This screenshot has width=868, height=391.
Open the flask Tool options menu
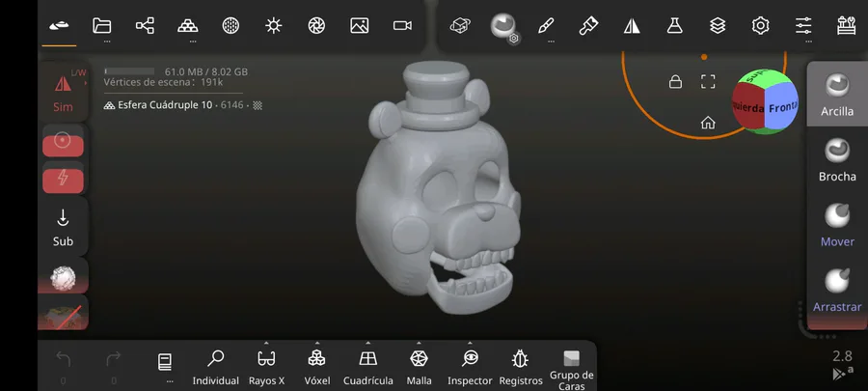pyautogui.click(x=674, y=25)
